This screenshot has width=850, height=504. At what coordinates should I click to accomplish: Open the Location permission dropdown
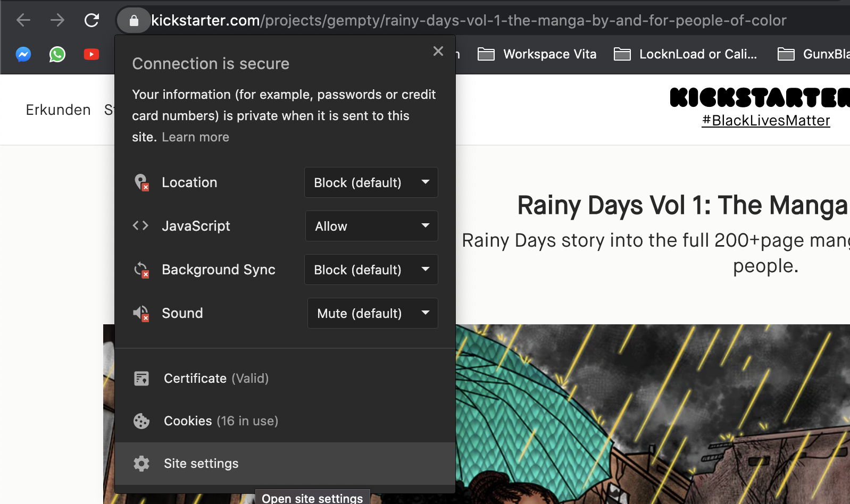[x=371, y=182]
